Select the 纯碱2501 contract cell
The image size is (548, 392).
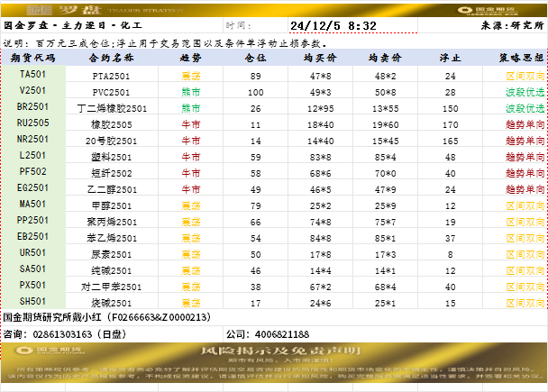click(x=112, y=270)
